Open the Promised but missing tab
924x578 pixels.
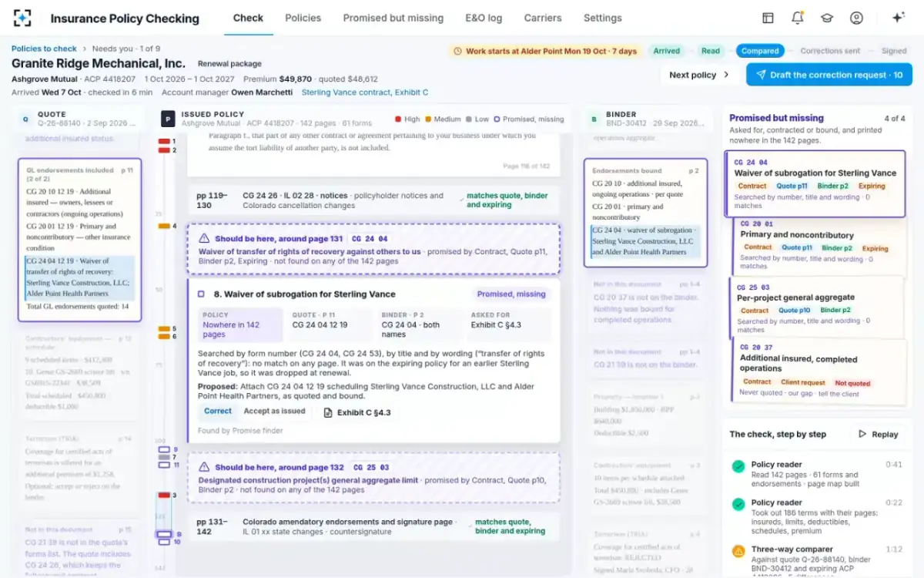tap(393, 18)
